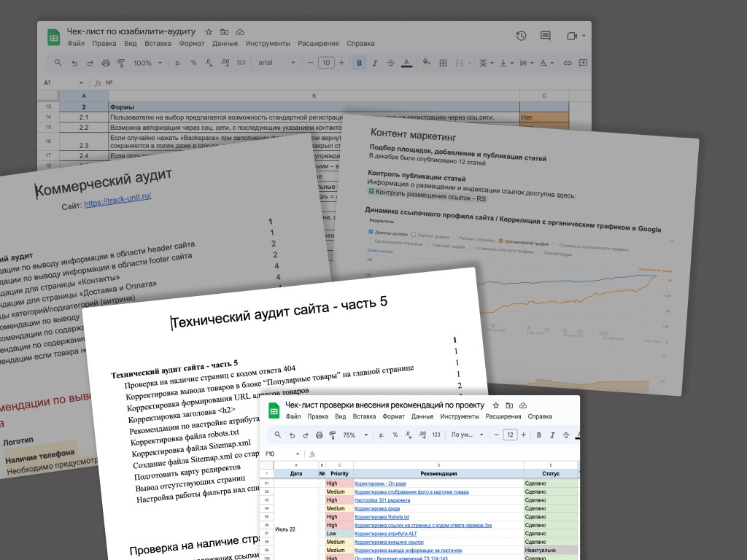Click the text color button in top toolbar
This screenshot has height=560, width=747.
tap(406, 63)
